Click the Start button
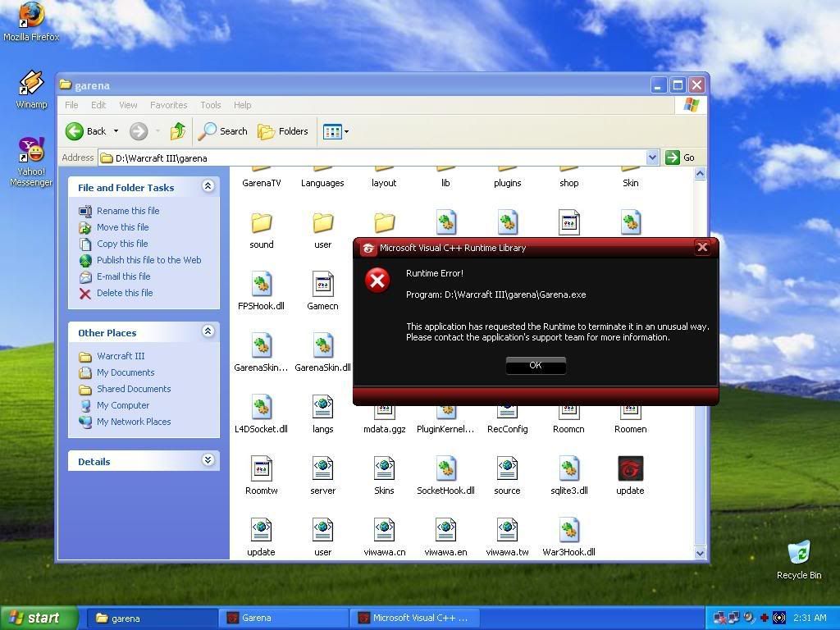Viewport: 840px width, 630px height. pos(39,618)
